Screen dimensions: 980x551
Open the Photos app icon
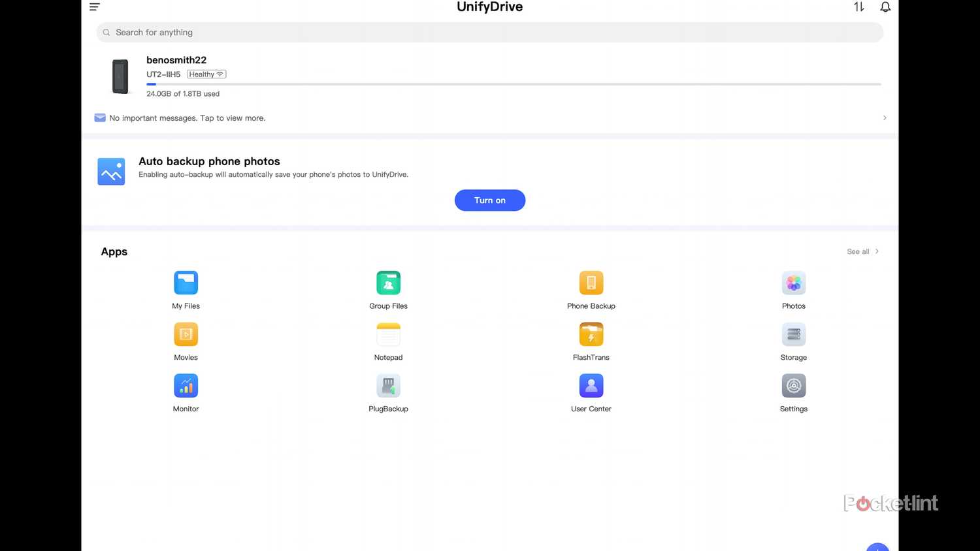click(793, 283)
